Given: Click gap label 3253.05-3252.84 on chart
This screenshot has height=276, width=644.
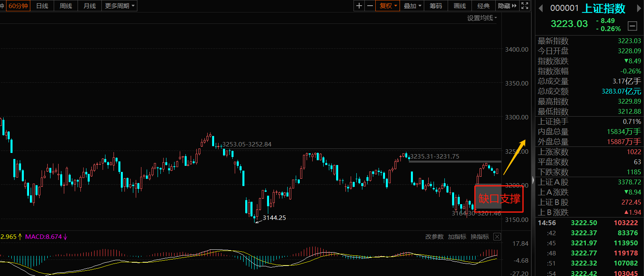Looking at the screenshot, I should click(247, 144).
